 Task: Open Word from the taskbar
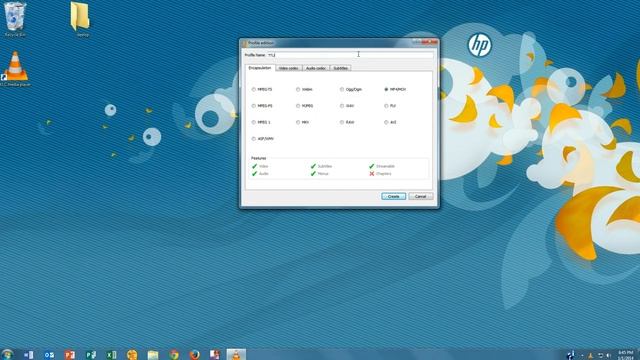28,355
